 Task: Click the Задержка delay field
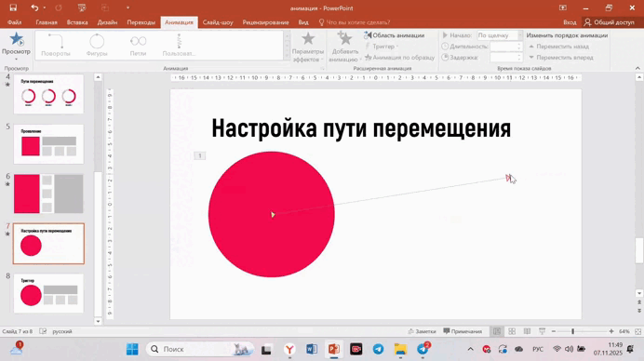(x=506, y=58)
